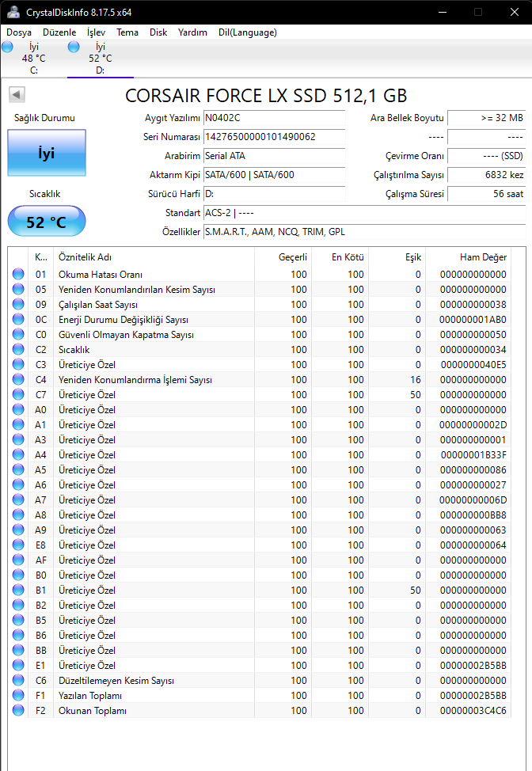This screenshot has height=771, width=532.
Task: Click status orb for attribute F1
Action: point(18,695)
